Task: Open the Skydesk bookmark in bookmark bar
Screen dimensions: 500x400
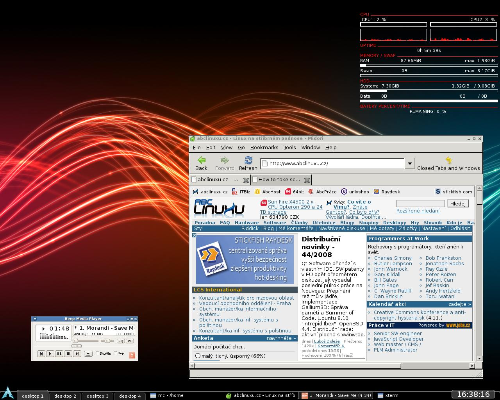Action: pyautogui.click(x=387, y=192)
